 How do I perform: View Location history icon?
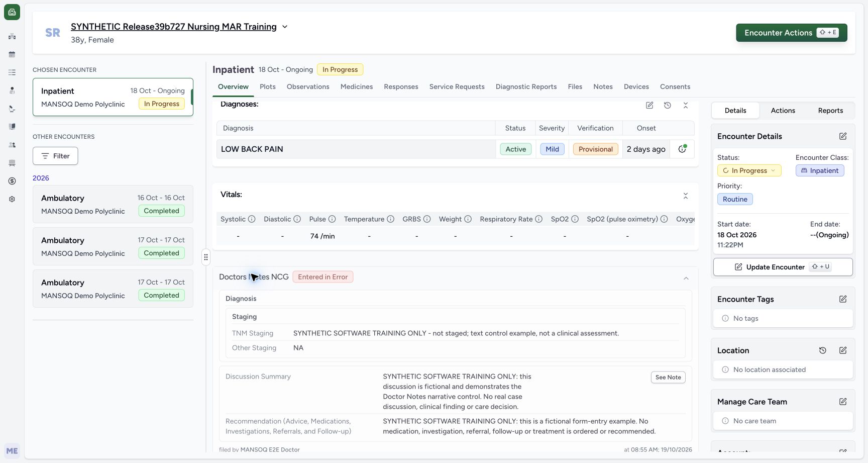click(x=823, y=350)
